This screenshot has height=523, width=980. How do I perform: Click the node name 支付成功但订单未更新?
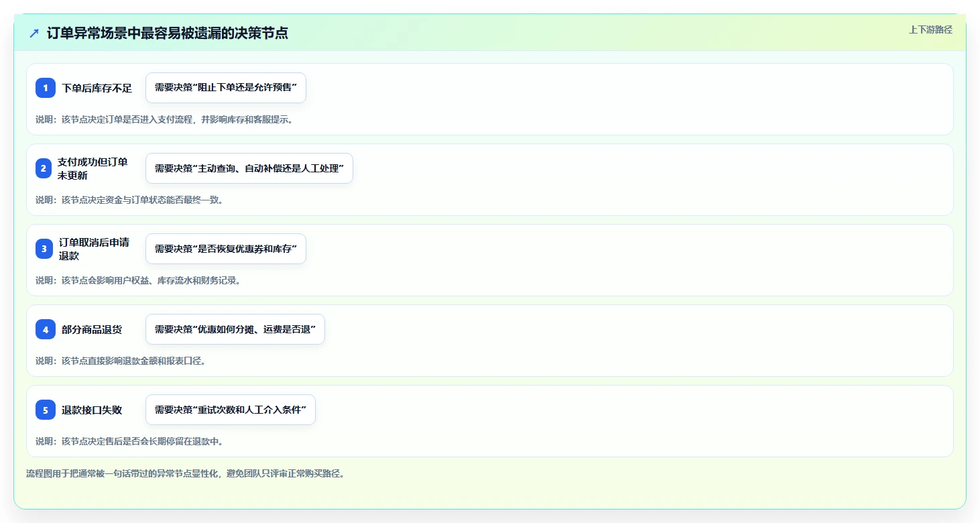(x=93, y=168)
